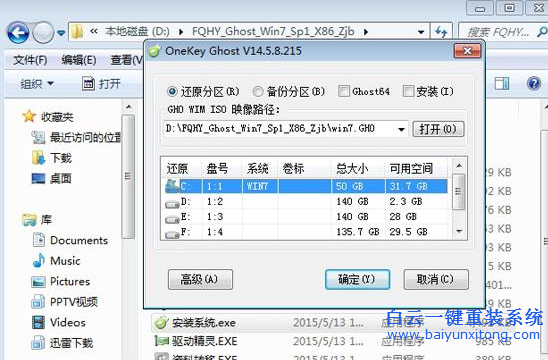Click the 打开 toolbar button in Explorer
Image resolution: width=548 pixels, height=360 pixels.
(x=101, y=84)
